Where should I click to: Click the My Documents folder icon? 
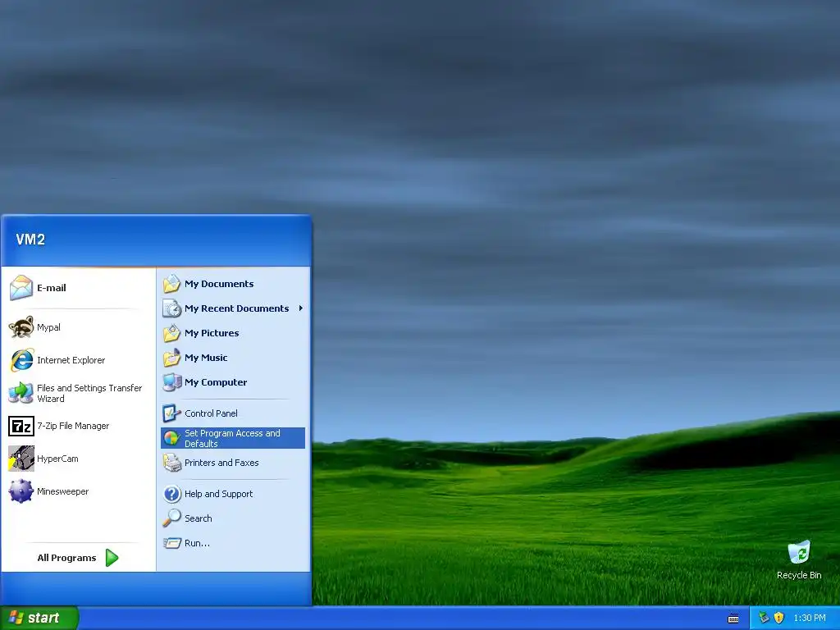tap(171, 283)
